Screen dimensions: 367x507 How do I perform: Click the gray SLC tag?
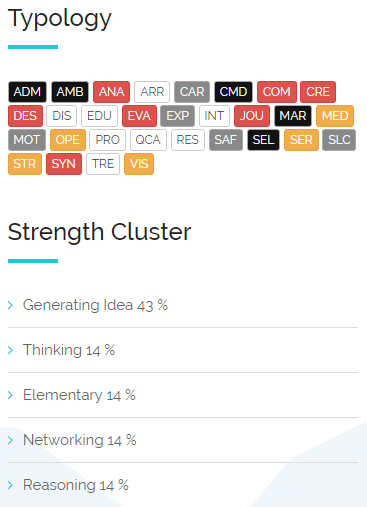(x=339, y=140)
